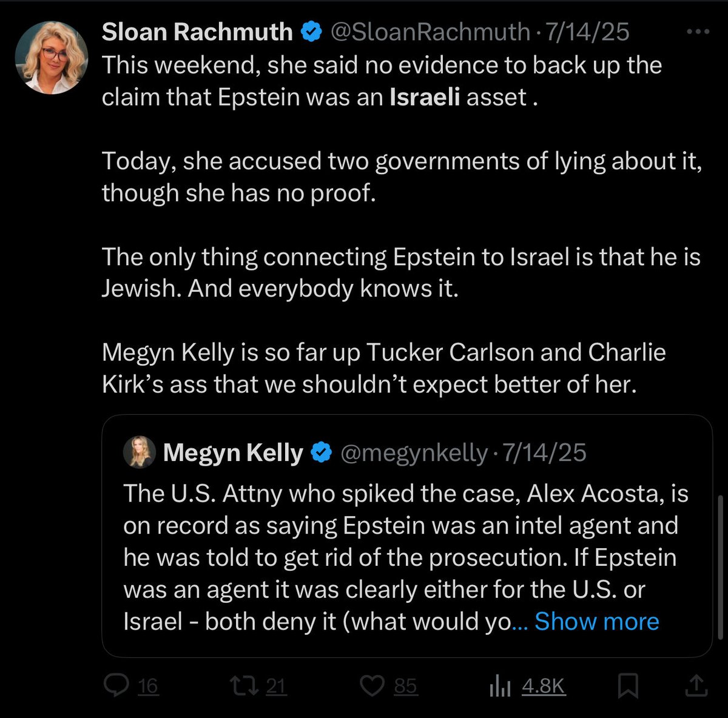Click Megyn Kelly's verified checkmark badge
Screen dimensions: 728x718
[322, 452]
